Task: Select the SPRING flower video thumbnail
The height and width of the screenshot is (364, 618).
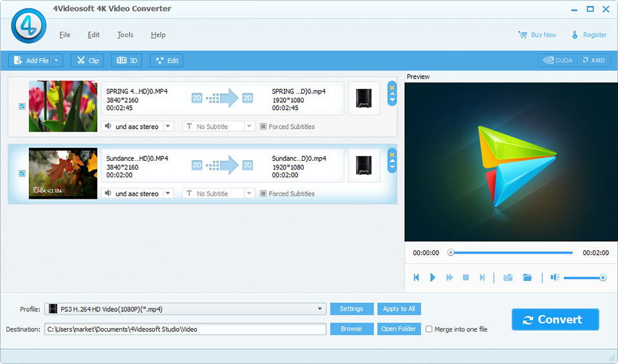Action: tap(62, 106)
